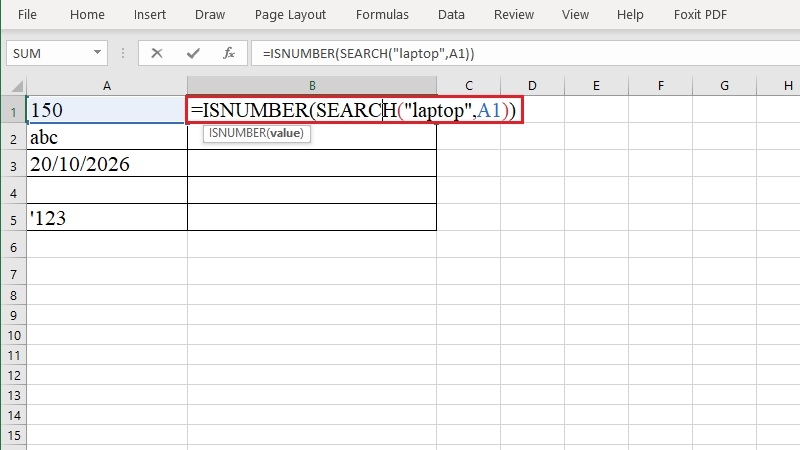The image size is (800, 450).
Task: Open the Draw tab
Action: pos(210,14)
